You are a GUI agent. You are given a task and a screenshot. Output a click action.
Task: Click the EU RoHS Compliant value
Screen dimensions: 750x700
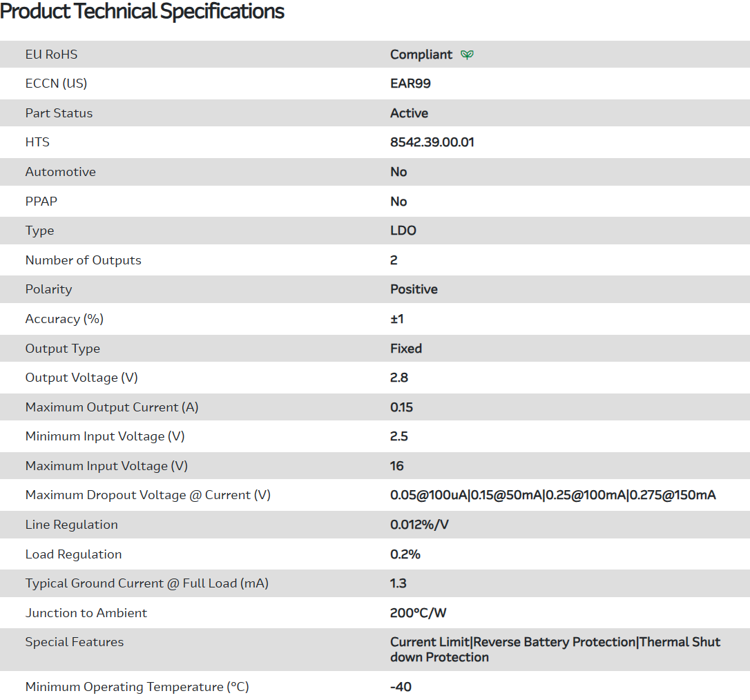[421, 55]
